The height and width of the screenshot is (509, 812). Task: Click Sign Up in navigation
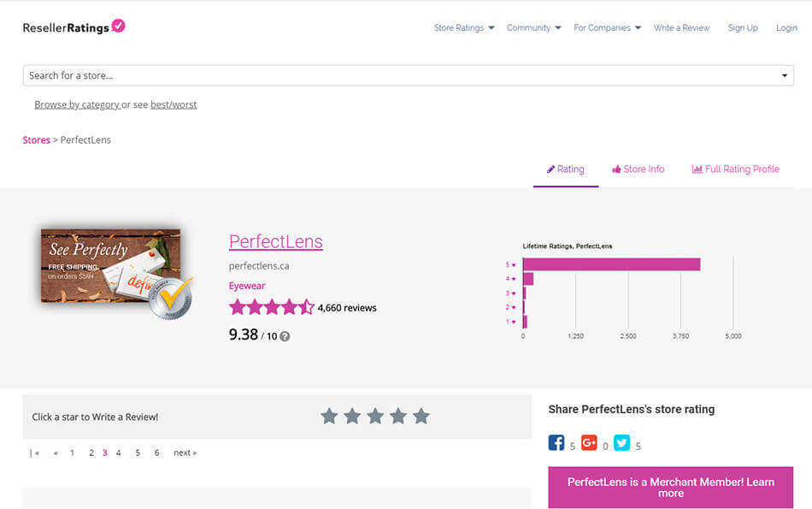click(x=743, y=27)
